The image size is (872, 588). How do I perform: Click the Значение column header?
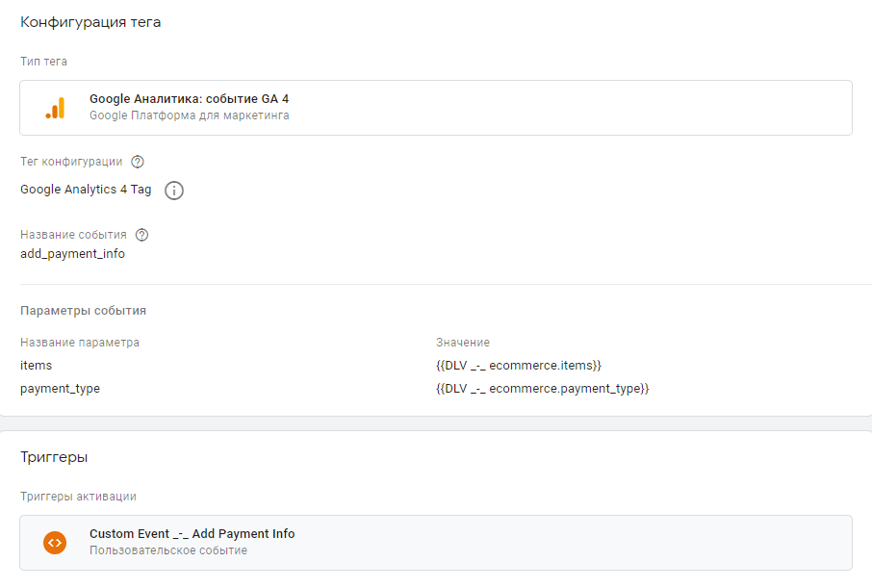pyautogui.click(x=463, y=343)
